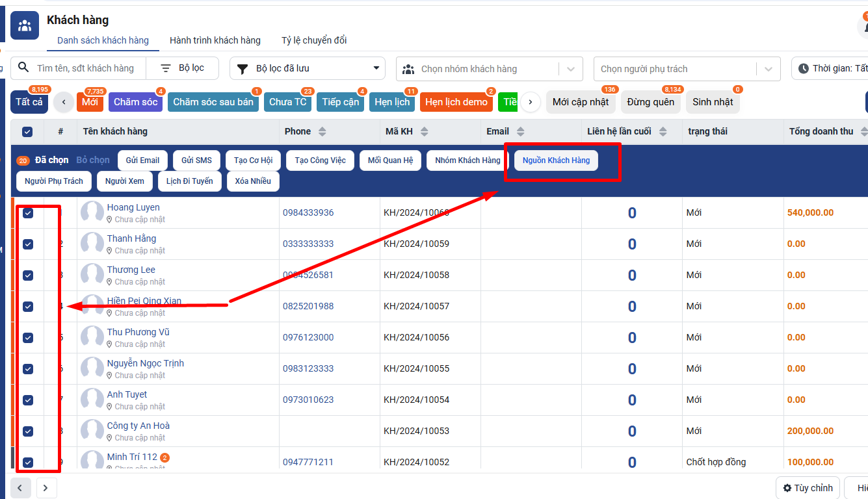Toggle the select-all header checkbox

pyautogui.click(x=27, y=132)
